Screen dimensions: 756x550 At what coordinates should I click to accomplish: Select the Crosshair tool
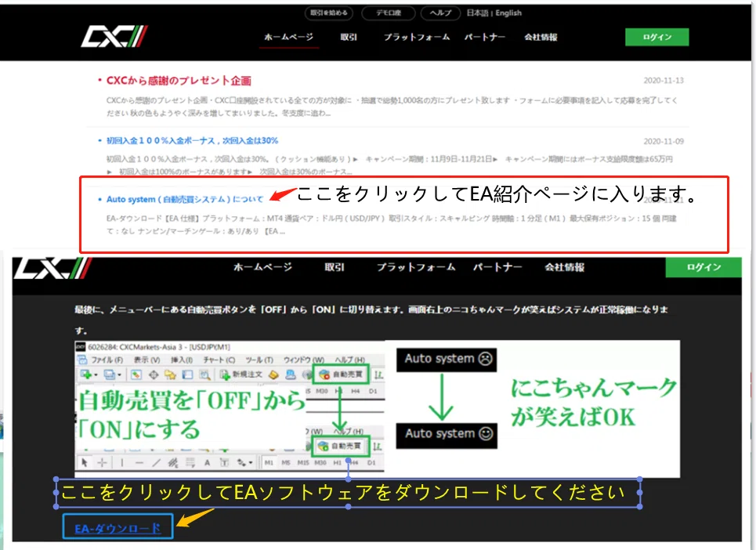[102, 463]
